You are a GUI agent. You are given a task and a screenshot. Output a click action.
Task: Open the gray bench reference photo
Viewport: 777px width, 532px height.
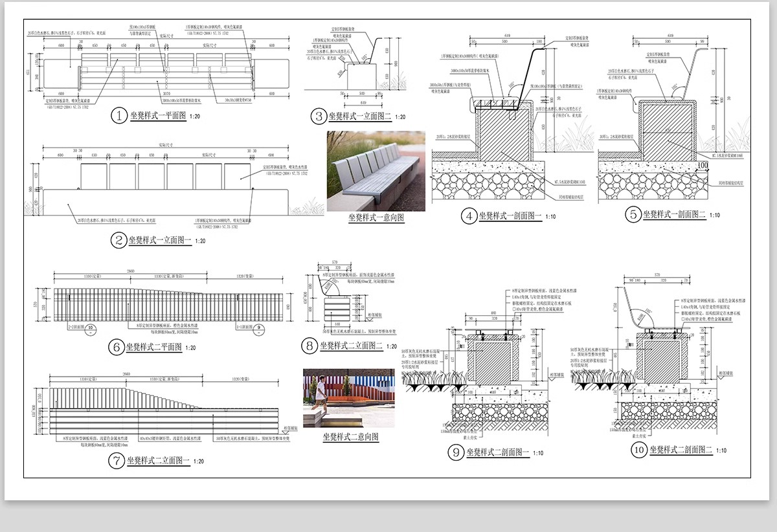[x=376, y=171]
